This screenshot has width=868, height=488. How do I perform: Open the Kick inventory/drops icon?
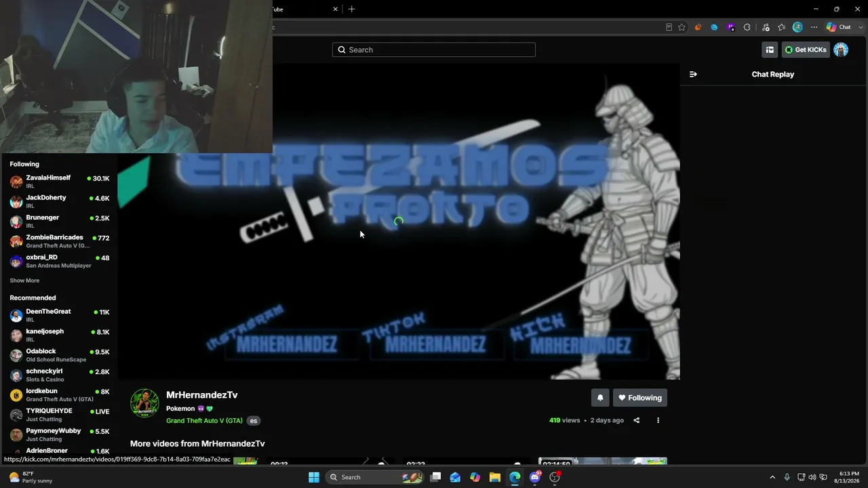[x=770, y=49]
